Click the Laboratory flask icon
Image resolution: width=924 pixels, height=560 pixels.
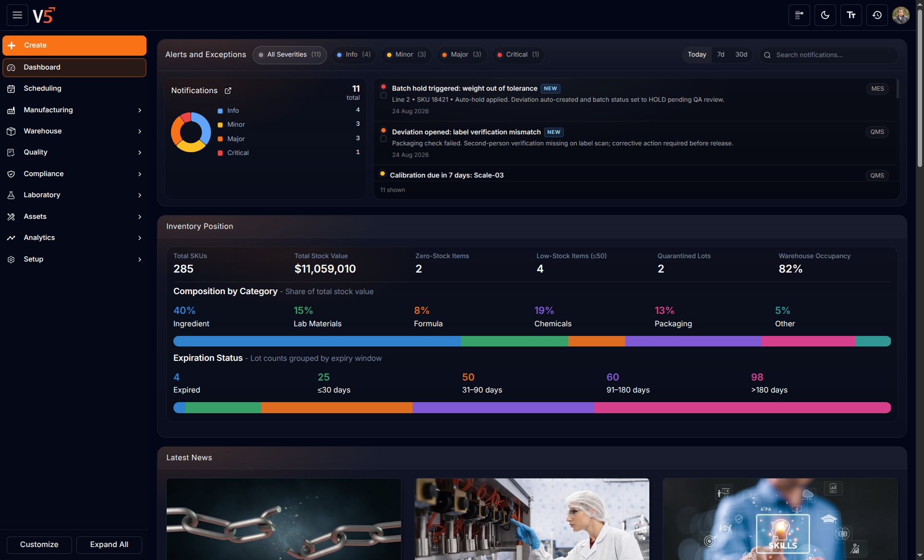[11, 195]
